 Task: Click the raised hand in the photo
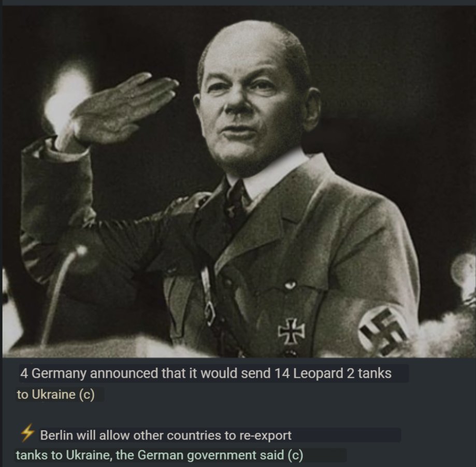click(x=124, y=108)
